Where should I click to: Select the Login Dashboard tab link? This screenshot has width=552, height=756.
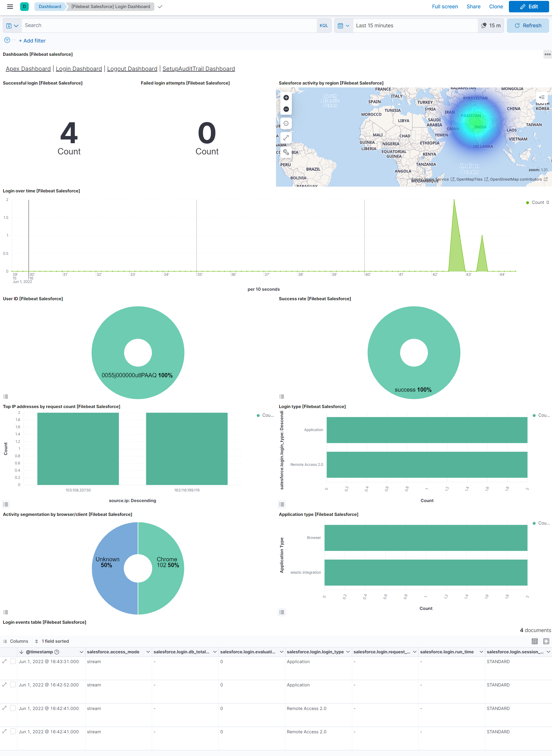78,69
